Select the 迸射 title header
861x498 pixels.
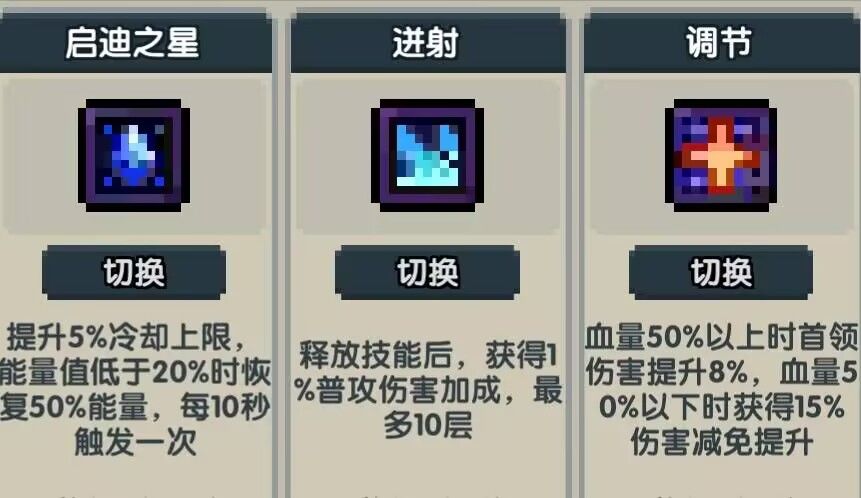coord(428,43)
